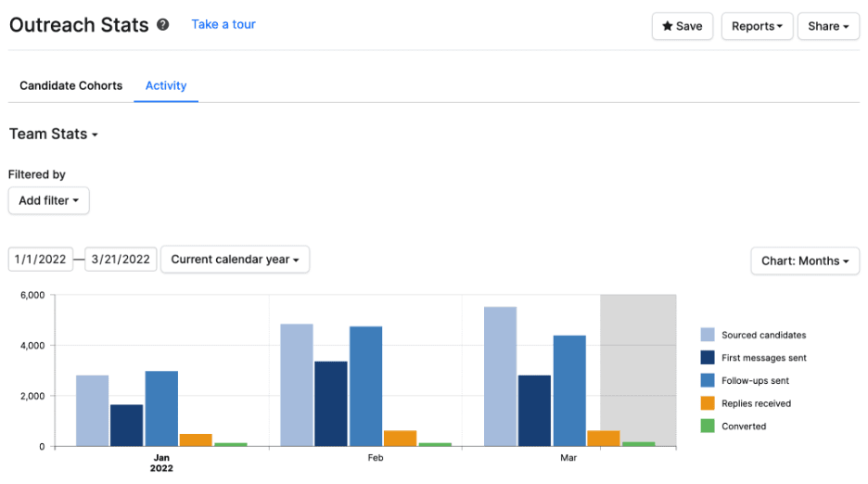
Task: Expand the Team Stats selector
Action: [x=54, y=134]
